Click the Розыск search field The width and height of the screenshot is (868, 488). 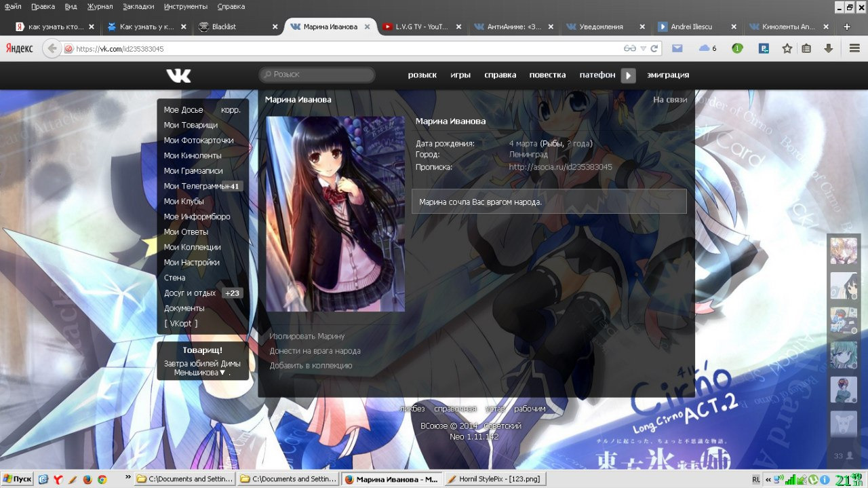(317, 75)
